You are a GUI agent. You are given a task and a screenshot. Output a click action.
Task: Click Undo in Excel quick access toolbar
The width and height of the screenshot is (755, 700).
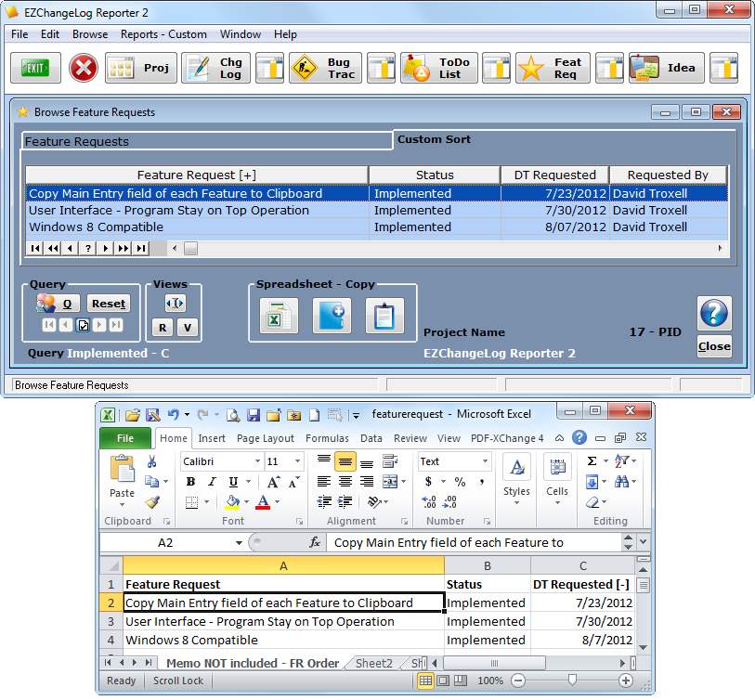click(x=174, y=414)
